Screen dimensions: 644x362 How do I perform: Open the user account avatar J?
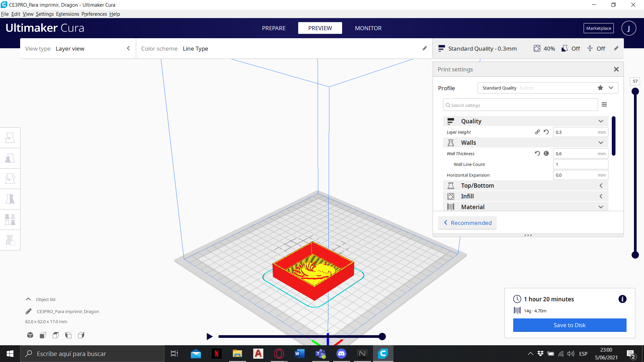(629, 28)
